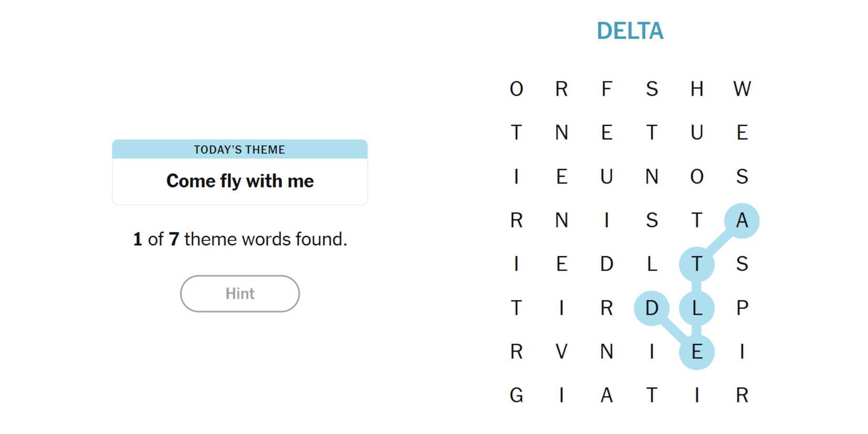Tap the U in the second row
868x434 pixels.
click(697, 133)
